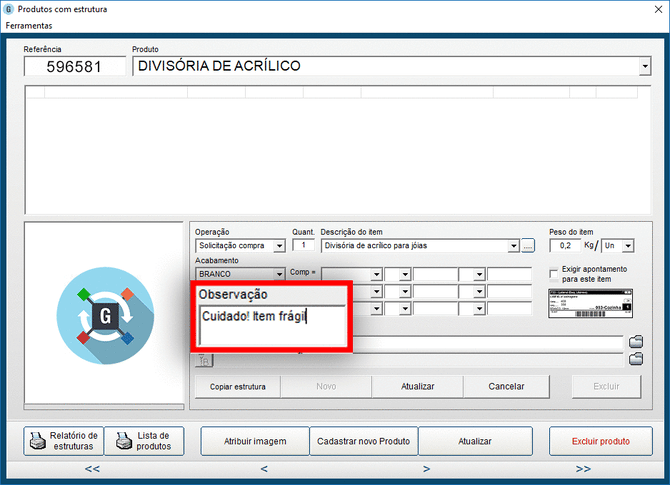The image size is (670, 485).
Task: Click the upper folder browse icon
Action: click(636, 341)
